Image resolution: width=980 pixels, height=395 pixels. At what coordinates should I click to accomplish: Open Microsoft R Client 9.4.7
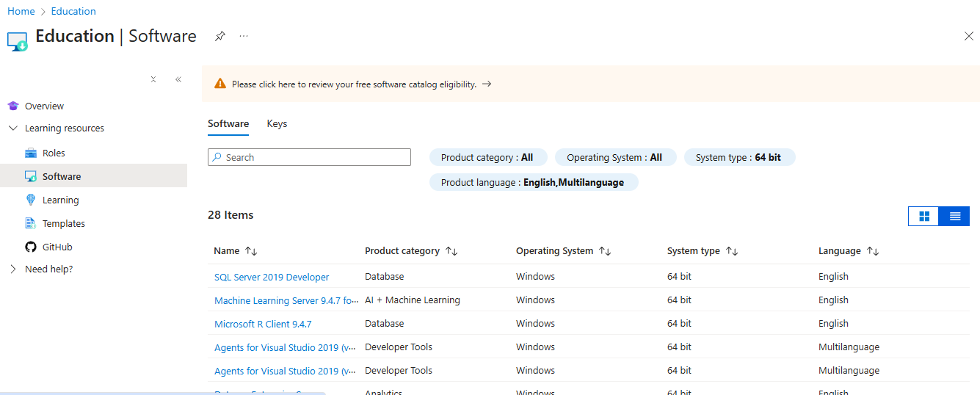[263, 324]
